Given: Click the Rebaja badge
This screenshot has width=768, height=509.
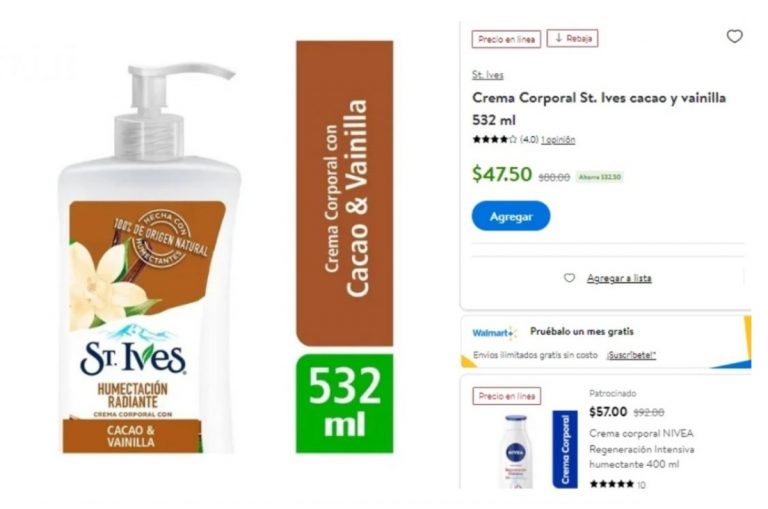Looking at the screenshot, I should [573, 38].
